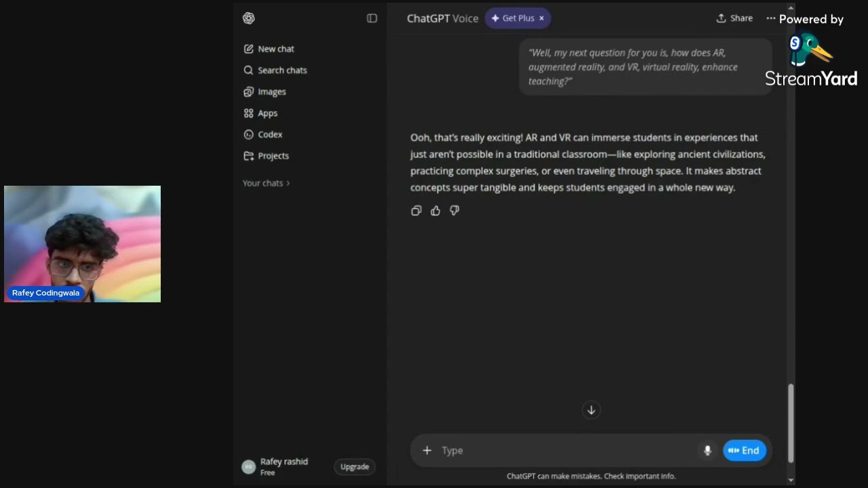
Task: Open the three-dot more options menu
Action: coord(770,18)
